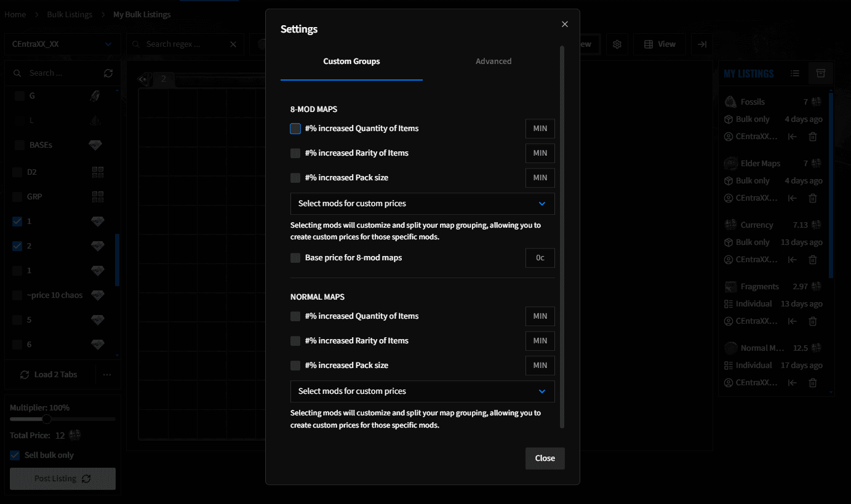Check the BASEs stash tab

coord(19,145)
